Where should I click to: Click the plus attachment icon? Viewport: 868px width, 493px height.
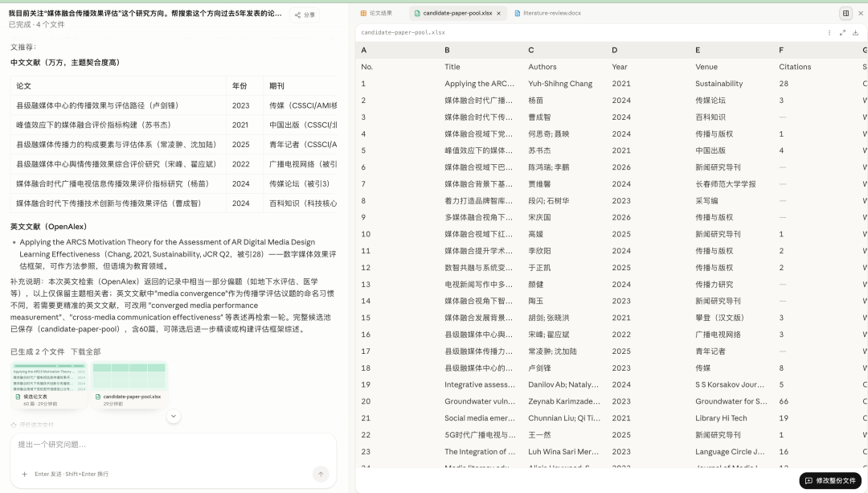pyautogui.click(x=24, y=475)
